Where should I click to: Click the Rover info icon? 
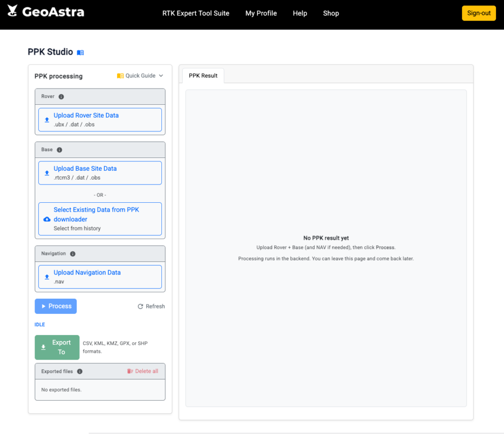pos(62,97)
